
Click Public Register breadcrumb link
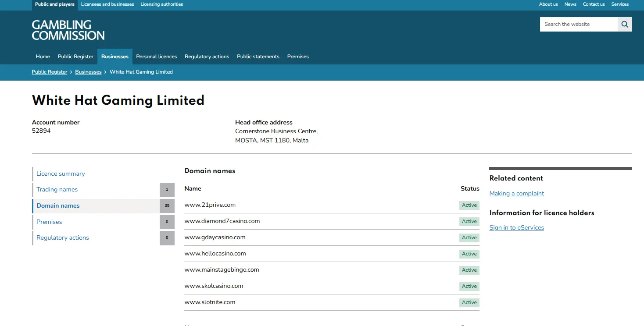50,72
